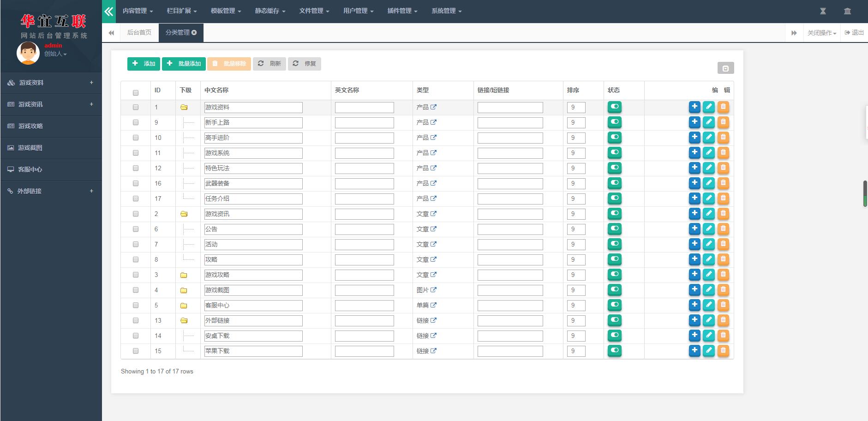Open the 创始人 user dropdown
The width and height of the screenshot is (868, 421).
55,54
